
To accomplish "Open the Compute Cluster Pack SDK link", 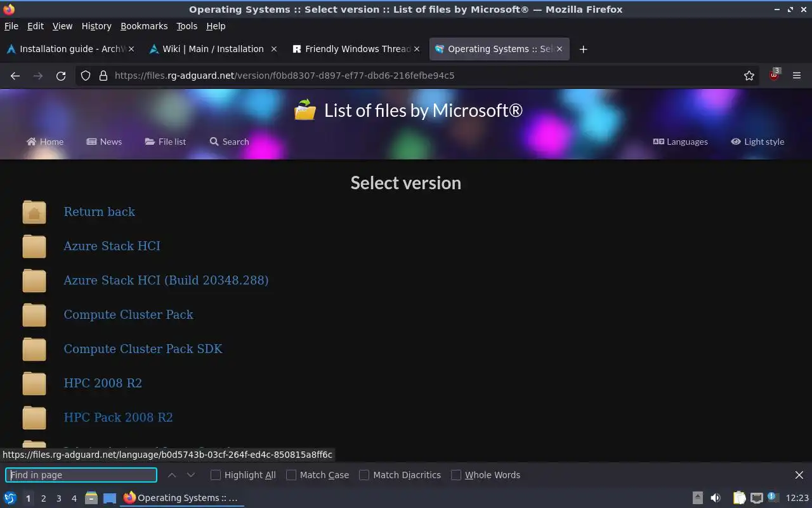I will click(143, 349).
